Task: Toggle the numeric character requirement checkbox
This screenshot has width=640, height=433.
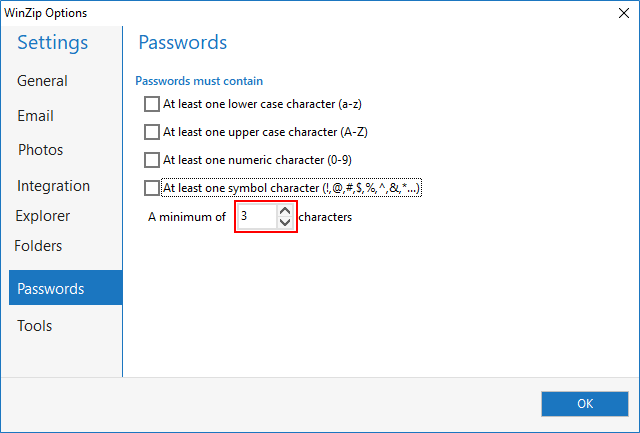Action: pos(152,160)
